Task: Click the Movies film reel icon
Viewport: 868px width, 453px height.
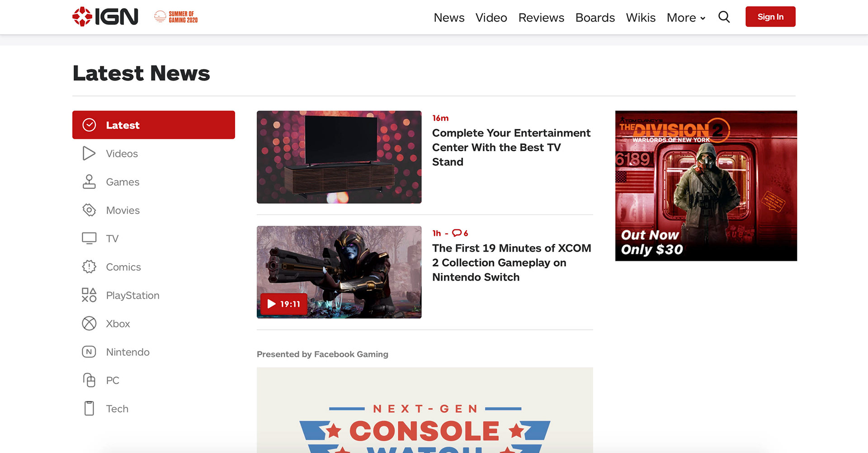Action: 89,210
